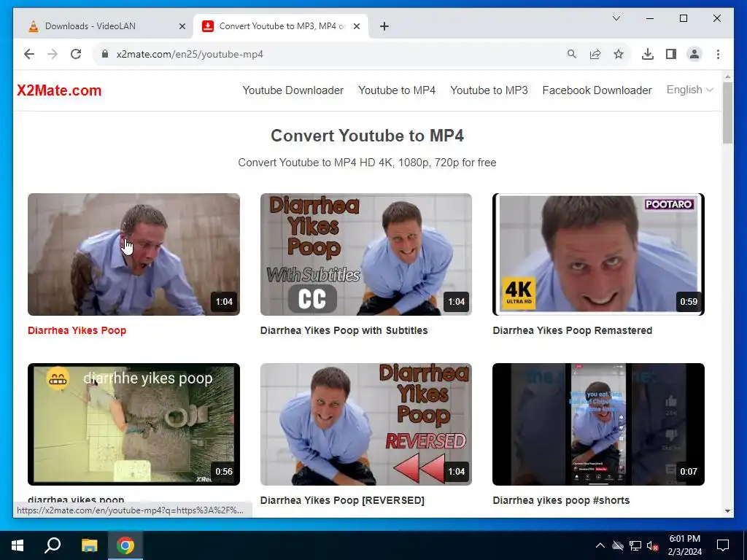This screenshot has width=747, height=560.
Task: Open the Youtube to MP3 menu link
Action: pos(489,90)
